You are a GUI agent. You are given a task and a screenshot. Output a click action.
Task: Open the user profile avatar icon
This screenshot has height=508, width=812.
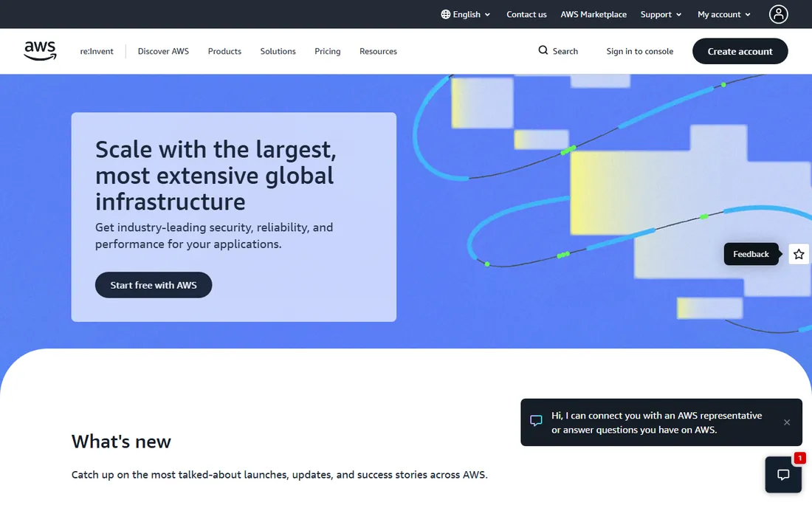pos(778,15)
